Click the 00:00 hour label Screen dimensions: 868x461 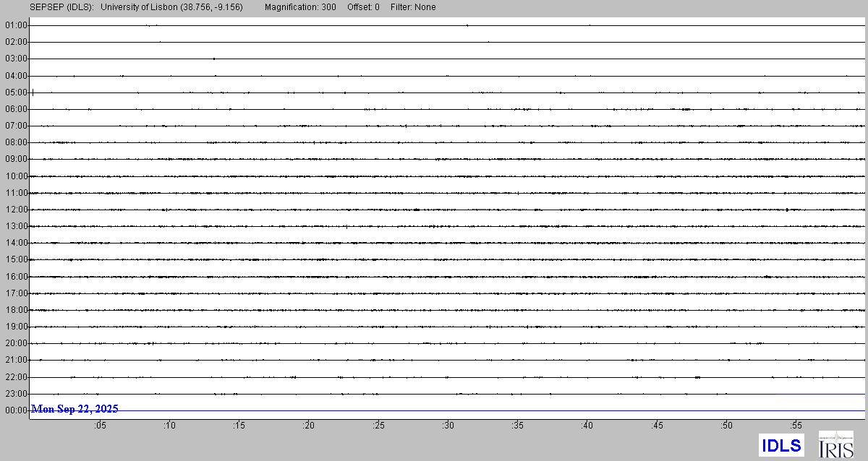click(16, 410)
